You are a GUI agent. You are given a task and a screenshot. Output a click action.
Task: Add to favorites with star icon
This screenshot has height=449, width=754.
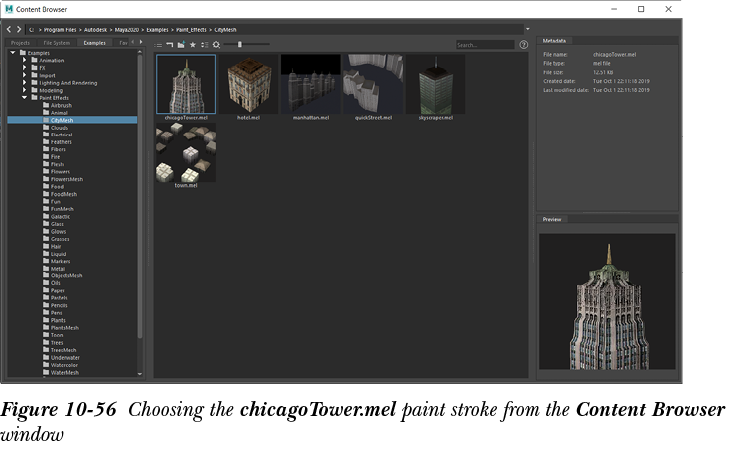[x=192, y=45]
